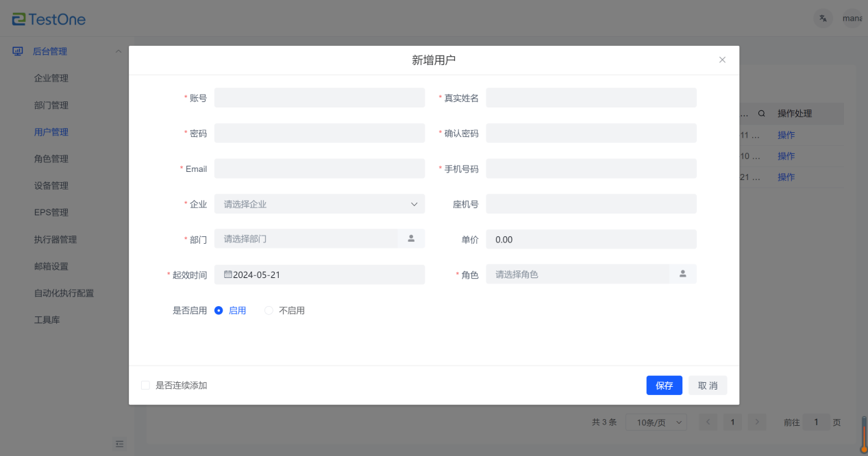Click the 新增用户 dialog title
This screenshot has width=868, height=456.
click(x=434, y=60)
